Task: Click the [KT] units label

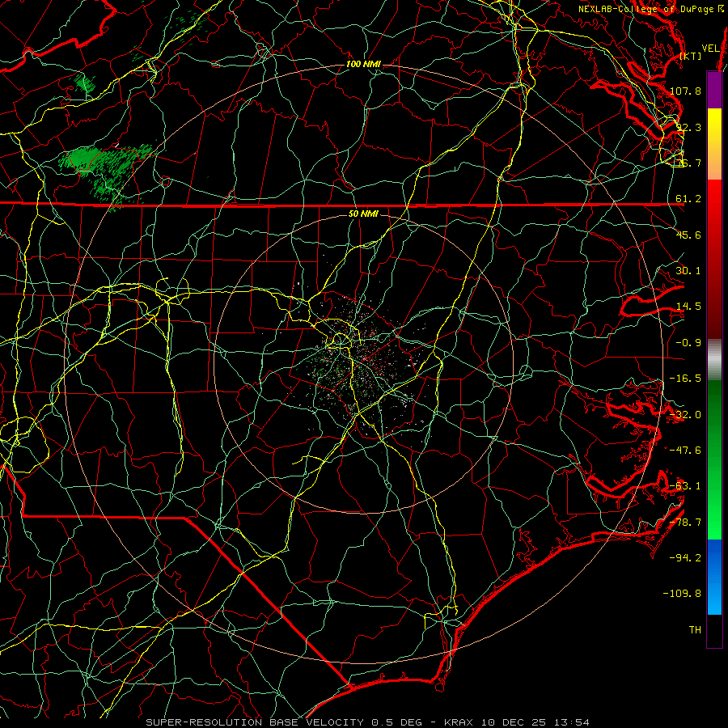Action: [x=691, y=56]
